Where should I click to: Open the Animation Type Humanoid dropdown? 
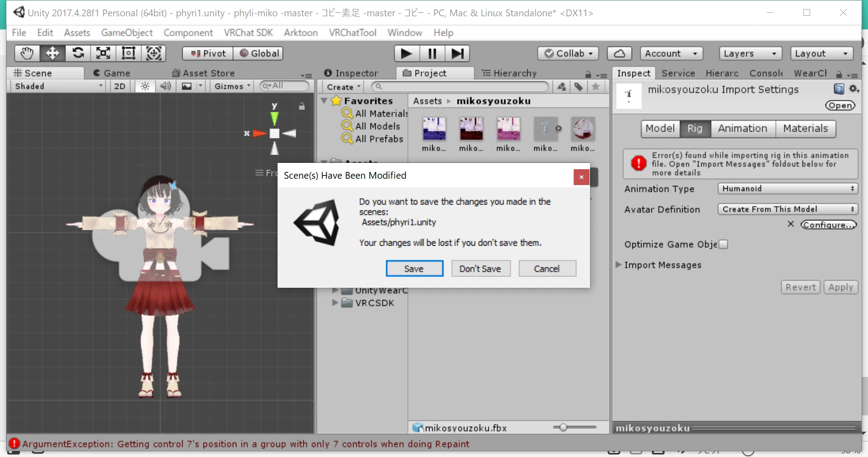(788, 189)
